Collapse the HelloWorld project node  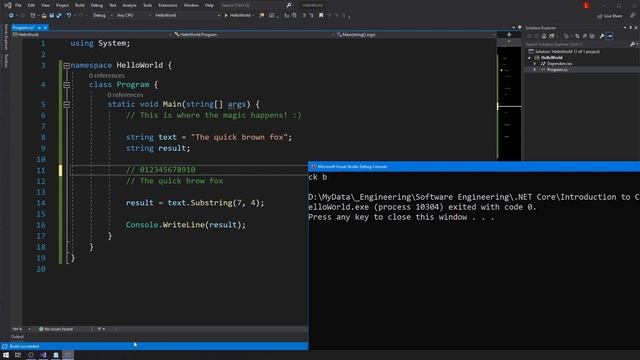pyautogui.click(x=529, y=58)
